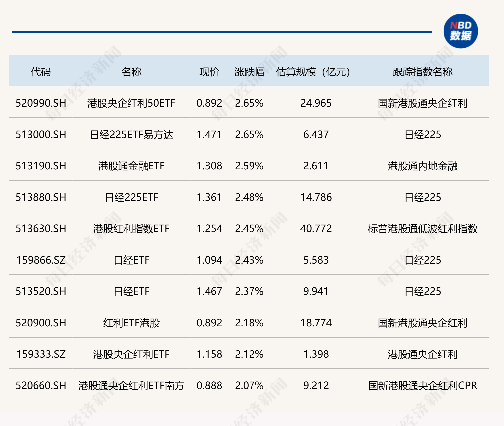Screen dimensions: 504x426
Task: Click change value 2.45%
Action: (x=249, y=228)
